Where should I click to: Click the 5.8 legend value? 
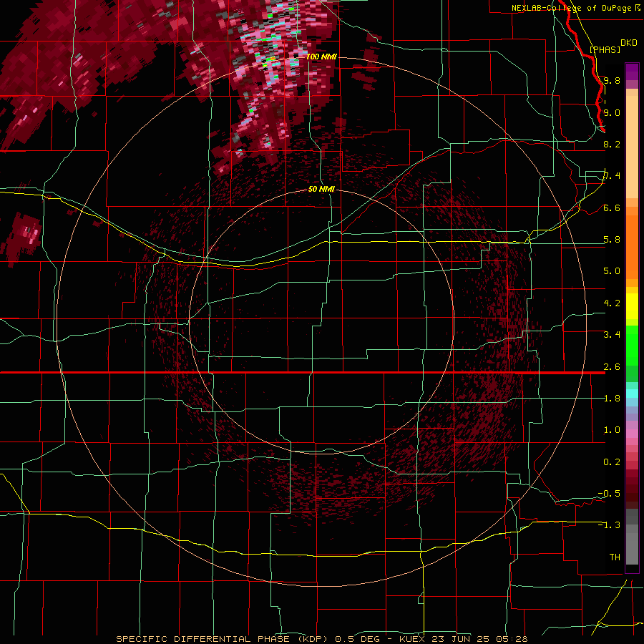pos(612,239)
